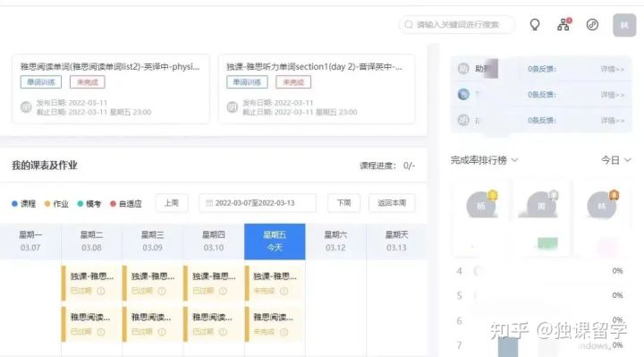Click info icon on Wednesday's 独课-雅思 item

[162, 292]
